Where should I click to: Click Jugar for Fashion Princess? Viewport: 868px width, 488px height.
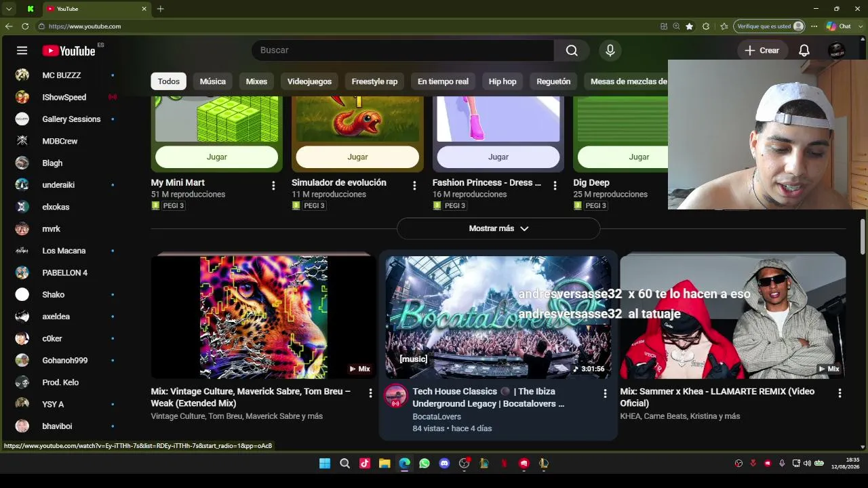coord(498,157)
